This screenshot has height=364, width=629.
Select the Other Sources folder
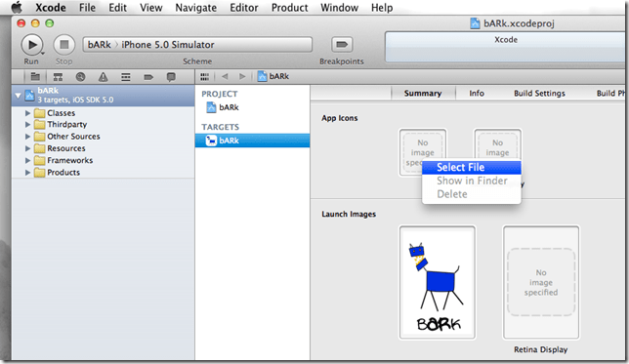(x=67, y=137)
